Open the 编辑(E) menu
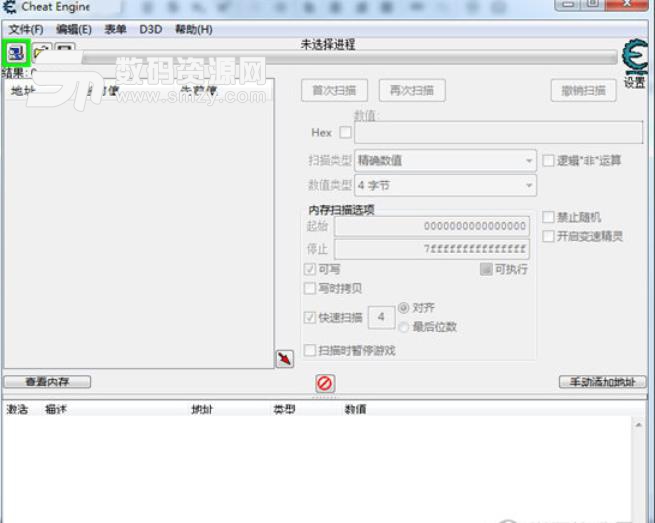The width and height of the screenshot is (655, 523). (74, 29)
